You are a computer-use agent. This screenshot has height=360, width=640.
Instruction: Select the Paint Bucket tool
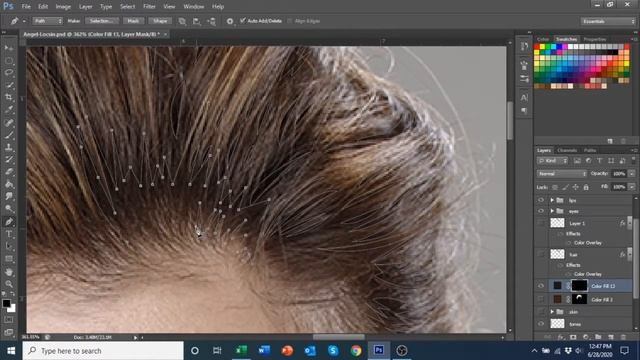point(9,184)
